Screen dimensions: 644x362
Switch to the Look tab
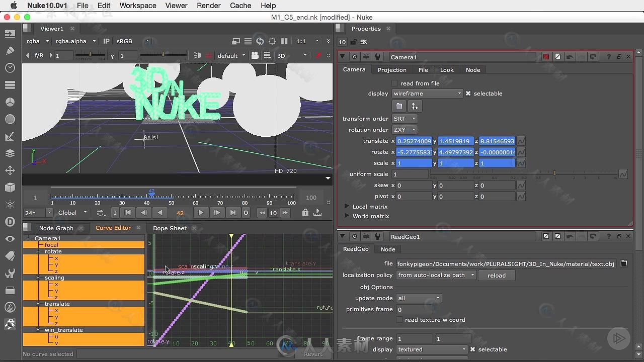click(447, 70)
